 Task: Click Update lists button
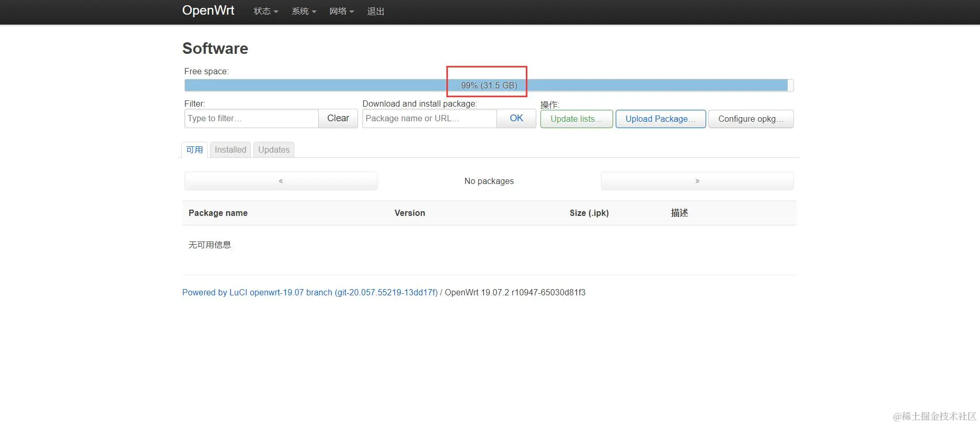pos(577,119)
